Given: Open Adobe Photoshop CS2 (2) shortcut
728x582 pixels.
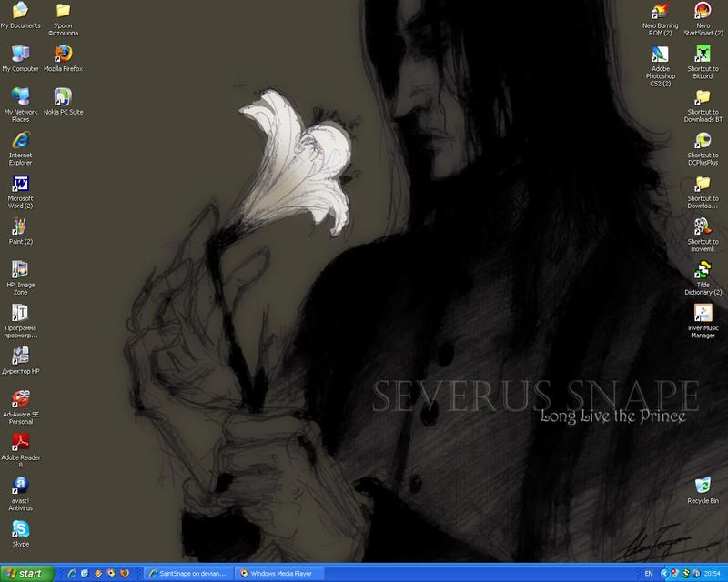Looking at the screenshot, I should (661, 65).
